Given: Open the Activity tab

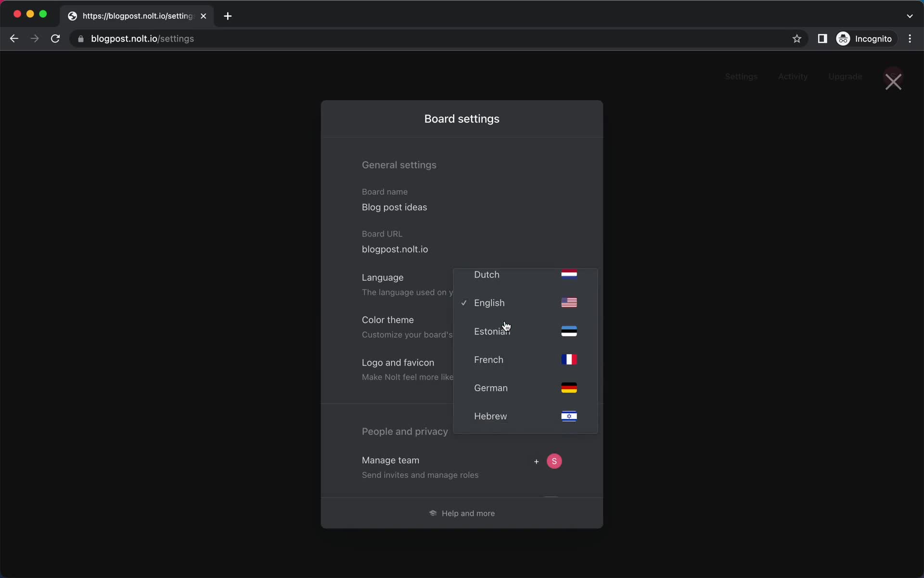Looking at the screenshot, I should point(793,76).
